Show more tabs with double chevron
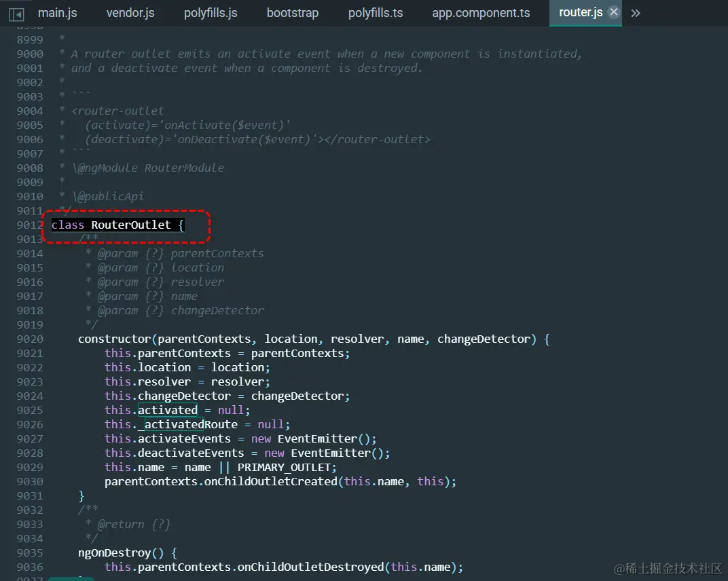 tap(636, 13)
